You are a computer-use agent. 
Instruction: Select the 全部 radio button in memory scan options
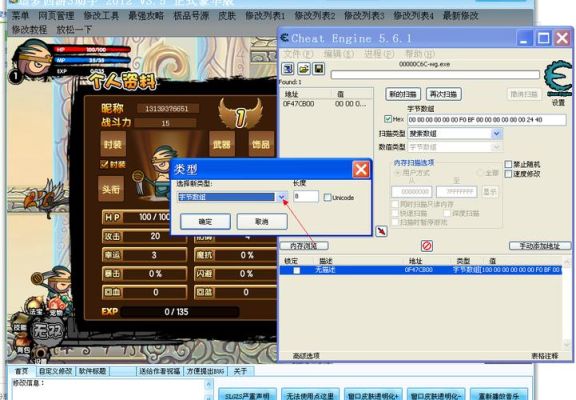480,173
